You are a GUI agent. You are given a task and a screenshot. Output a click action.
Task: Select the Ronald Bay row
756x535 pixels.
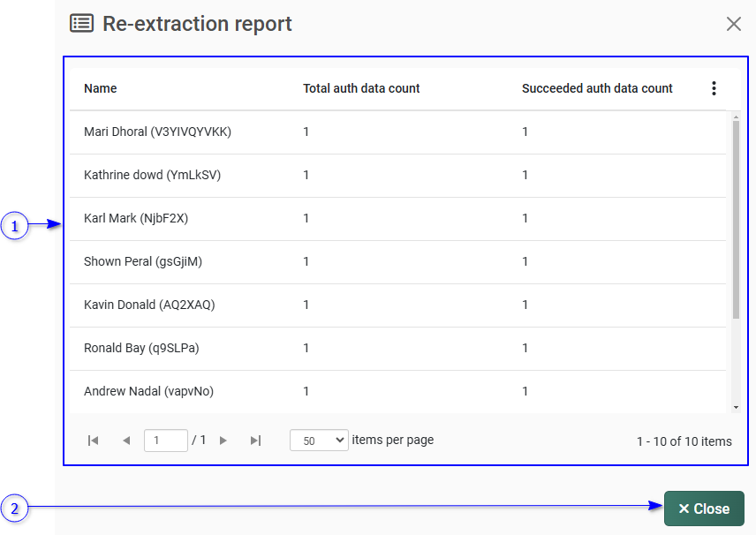point(141,348)
